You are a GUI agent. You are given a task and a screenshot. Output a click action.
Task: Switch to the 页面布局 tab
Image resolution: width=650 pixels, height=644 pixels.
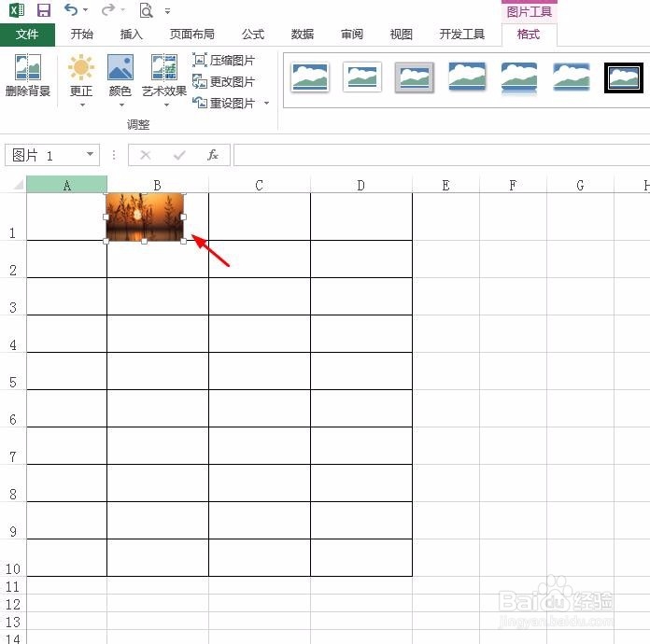coord(192,35)
